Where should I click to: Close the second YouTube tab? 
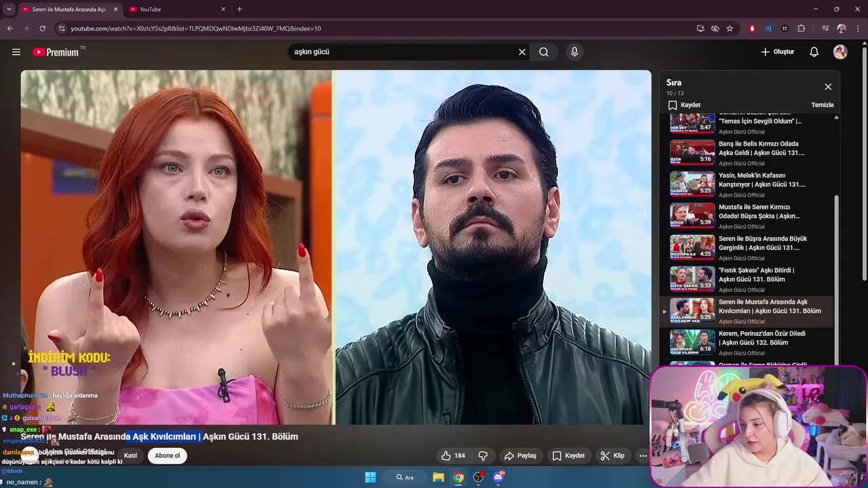pyautogui.click(x=222, y=9)
